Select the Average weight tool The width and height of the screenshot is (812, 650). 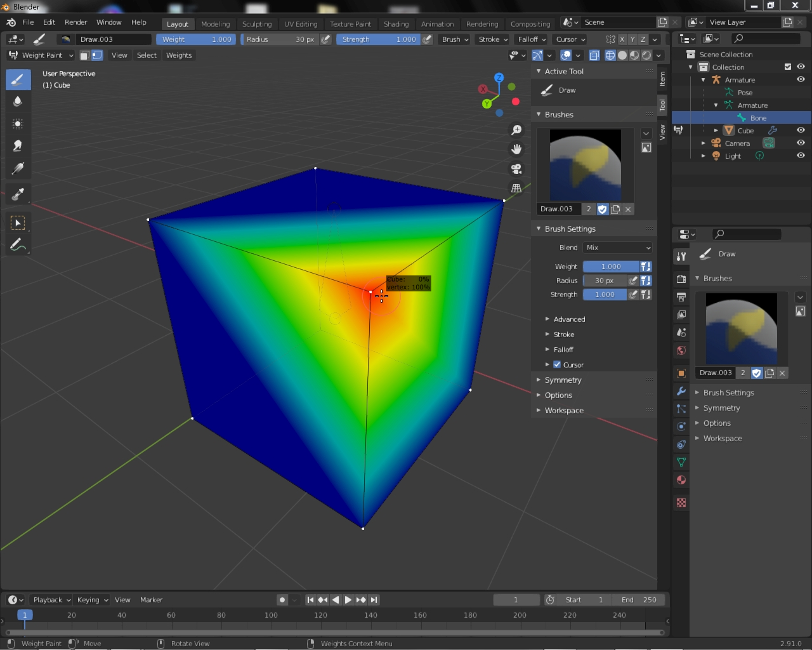tap(18, 123)
